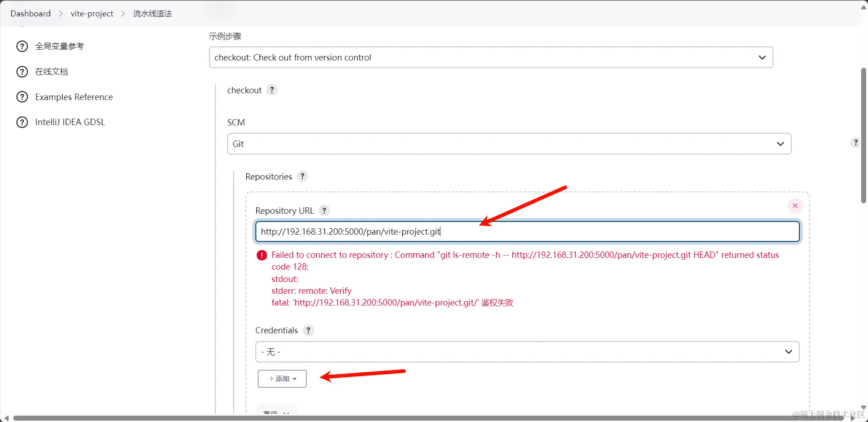Remove this repository entry with the X button
Viewport: 868px width, 422px height.
pos(795,206)
